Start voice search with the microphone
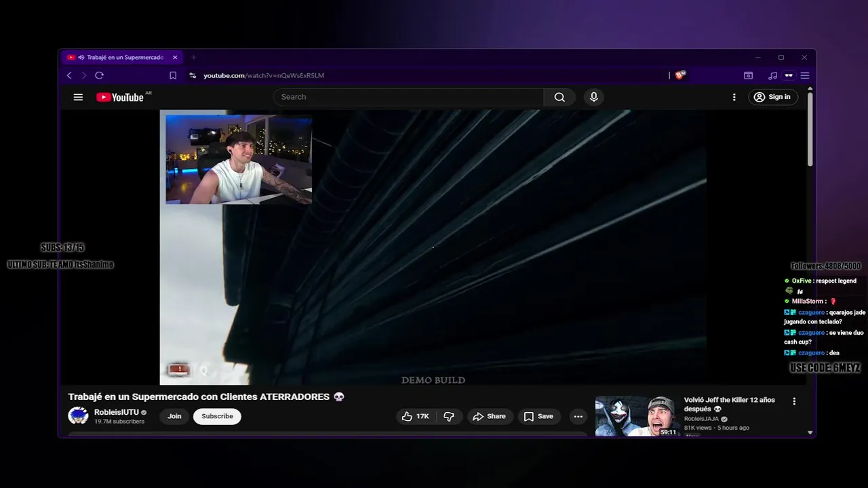The height and width of the screenshot is (488, 868). [x=594, y=97]
